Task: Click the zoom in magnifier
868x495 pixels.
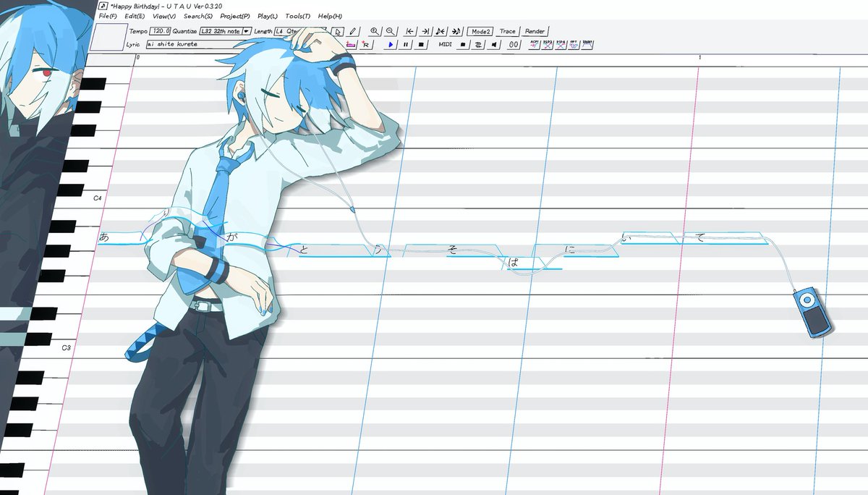Action: (375, 31)
